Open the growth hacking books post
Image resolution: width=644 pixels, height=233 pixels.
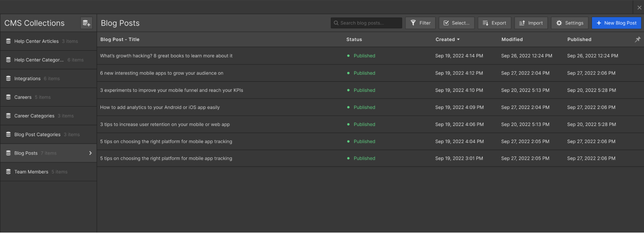click(166, 56)
